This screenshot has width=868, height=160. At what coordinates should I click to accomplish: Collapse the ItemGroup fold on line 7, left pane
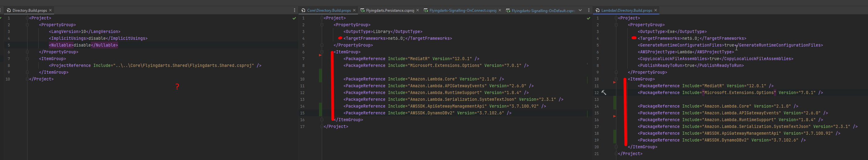(27, 59)
